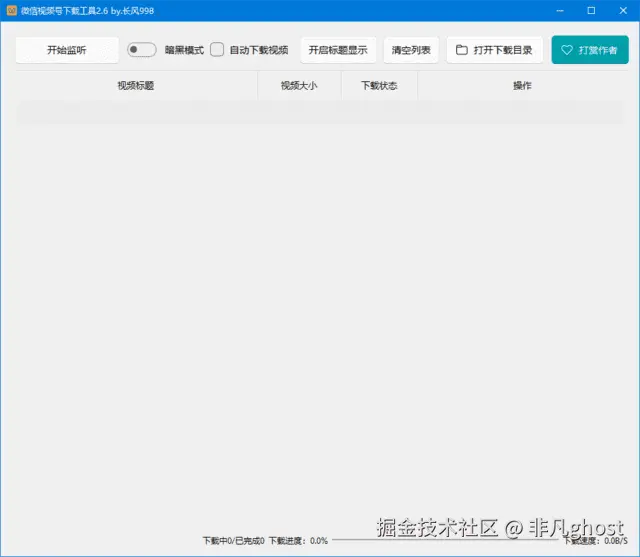
Task: Enable the 自动下载视频 checkbox
Action: 217,50
